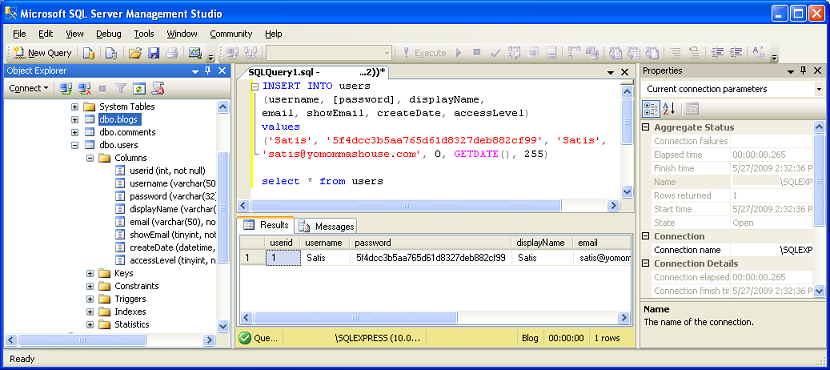Screen dimensions: 830x370
Task: Select the userid column header
Action: 282,243
